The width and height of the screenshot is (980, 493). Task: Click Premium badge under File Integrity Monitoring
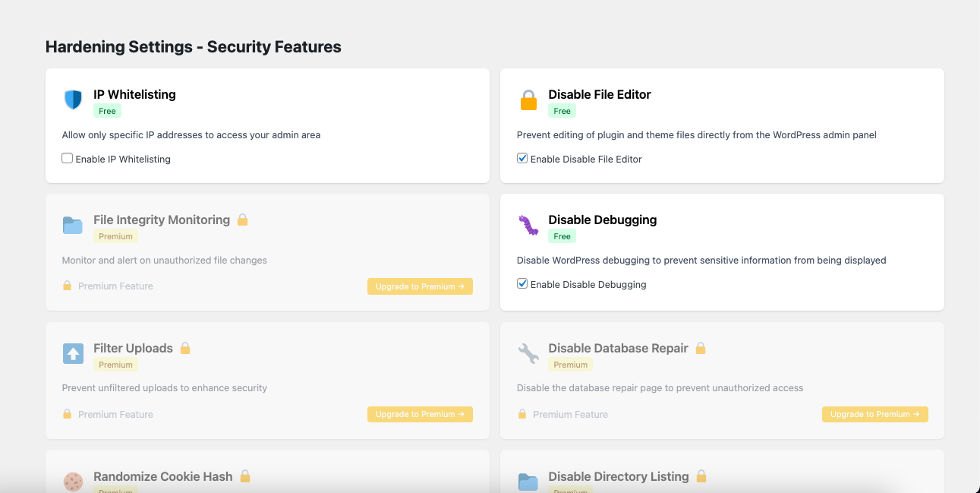click(x=116, y=236)
